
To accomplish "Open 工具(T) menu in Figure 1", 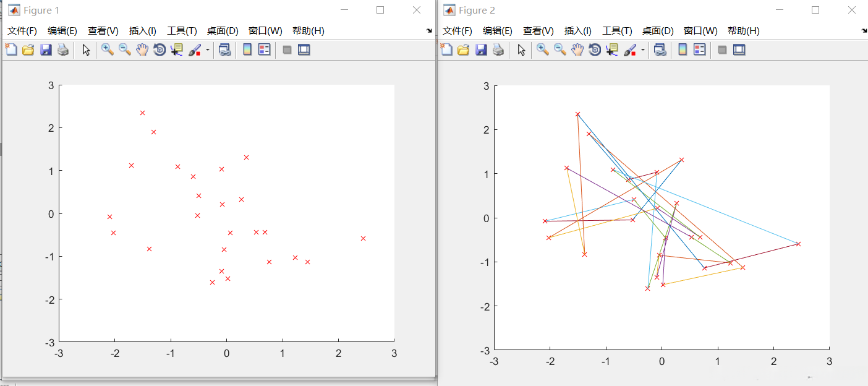I will point(182,31).
